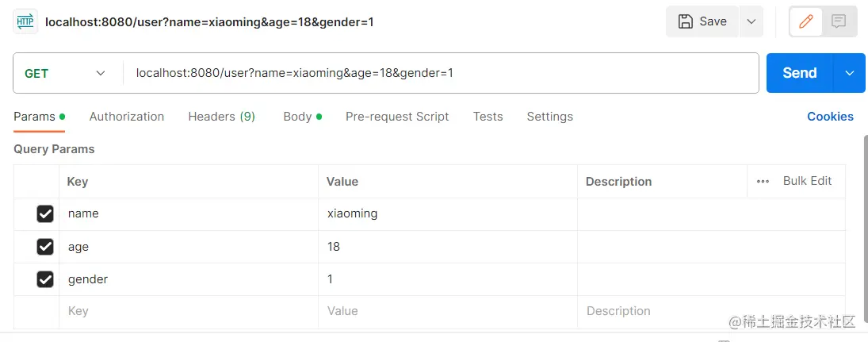The height and width of the screenshot is (342, 868).
Task: Click the HTTP request icon
Action: 25,21
